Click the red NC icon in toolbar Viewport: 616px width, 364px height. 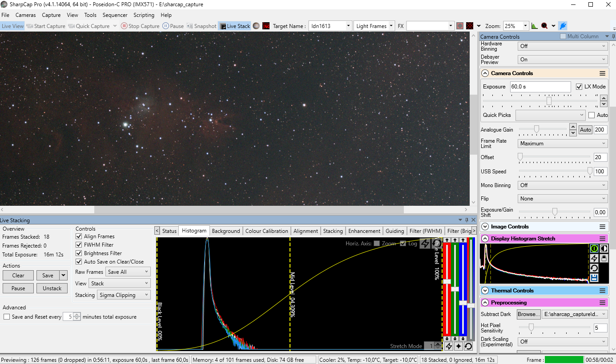tap(266, 26)
